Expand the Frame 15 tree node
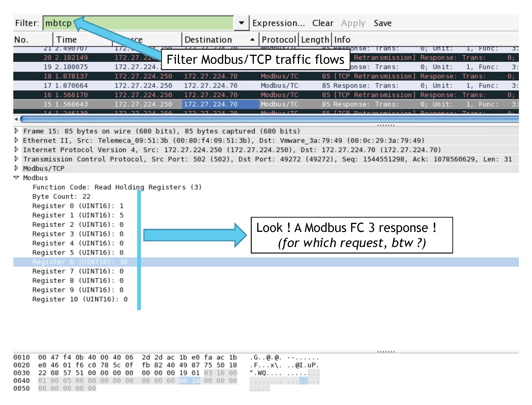The width and height of the screenshot is (532, 405). click(16, 131)
